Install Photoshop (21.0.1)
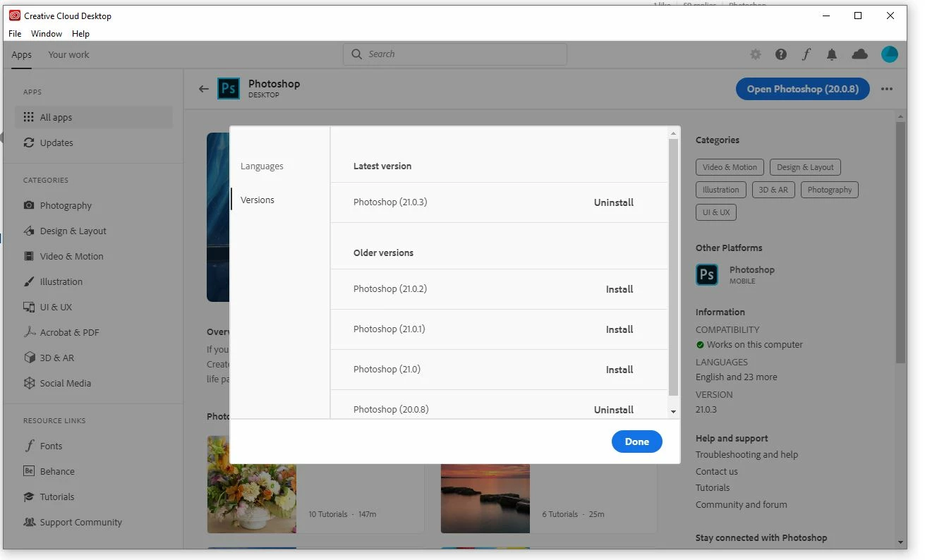Screen dimensions: 925x560 pyautogui.click(x=619, y=329)
